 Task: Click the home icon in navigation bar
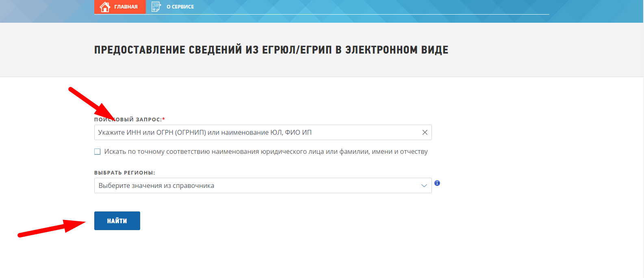105,7
